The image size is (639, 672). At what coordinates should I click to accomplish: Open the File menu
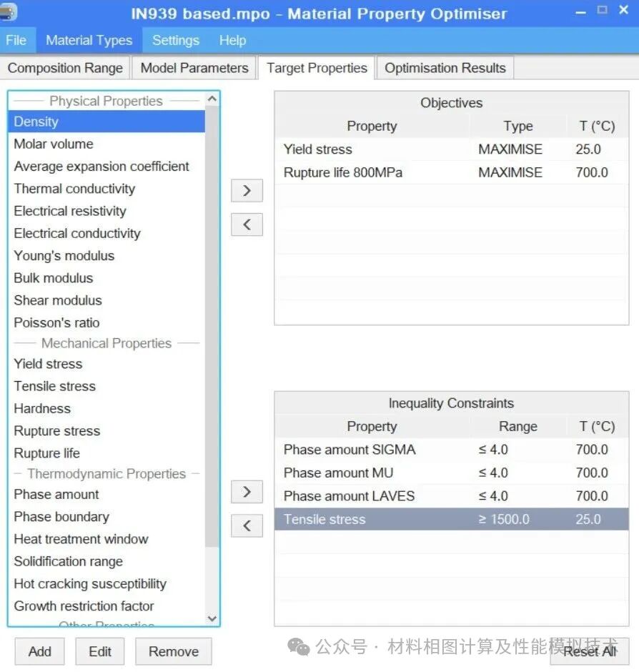point(16,40)
